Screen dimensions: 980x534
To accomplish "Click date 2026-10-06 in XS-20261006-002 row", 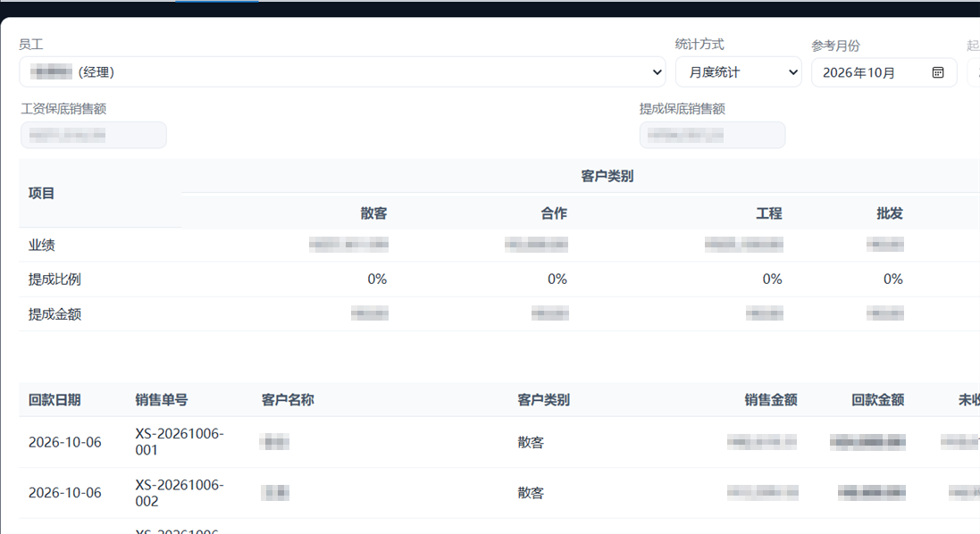I will pos(65,493).
